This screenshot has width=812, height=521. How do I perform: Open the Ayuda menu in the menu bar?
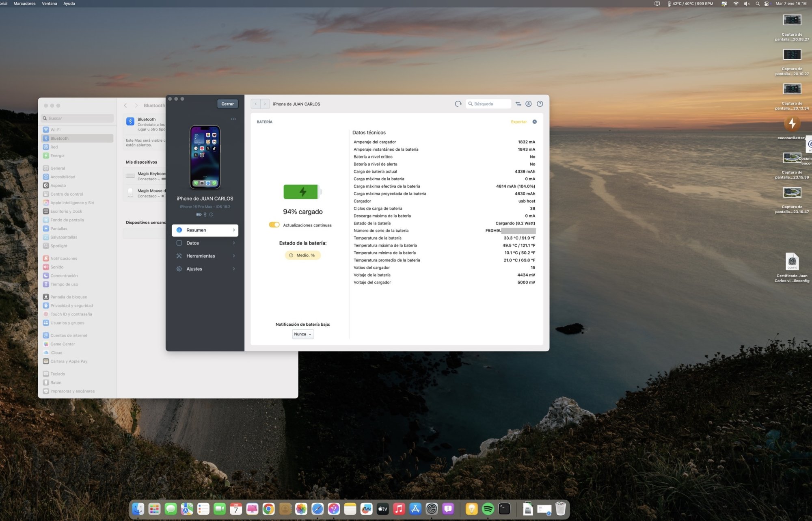click(69, 4)
